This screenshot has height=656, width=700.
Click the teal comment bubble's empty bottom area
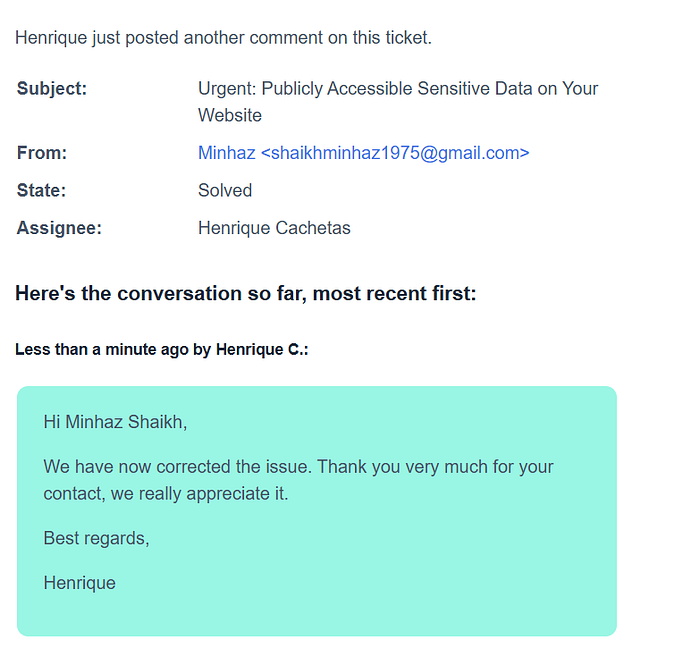(317, 616)
